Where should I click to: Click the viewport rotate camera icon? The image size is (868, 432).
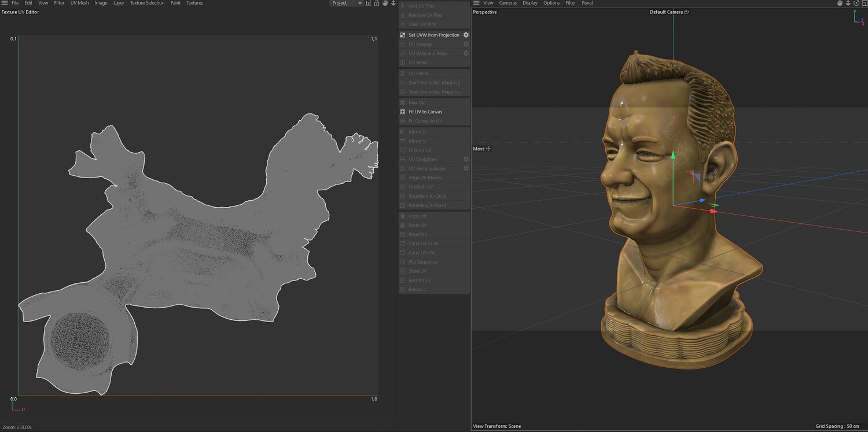(856, 3)
